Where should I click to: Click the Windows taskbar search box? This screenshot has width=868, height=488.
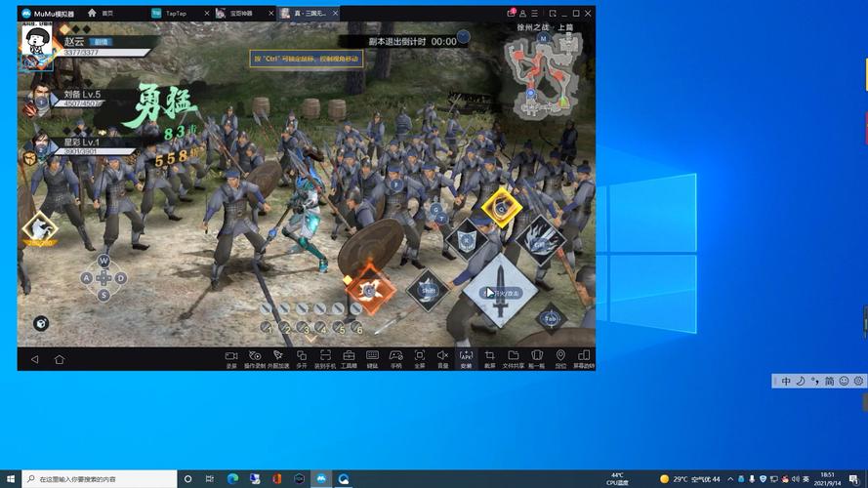[100, 478]
